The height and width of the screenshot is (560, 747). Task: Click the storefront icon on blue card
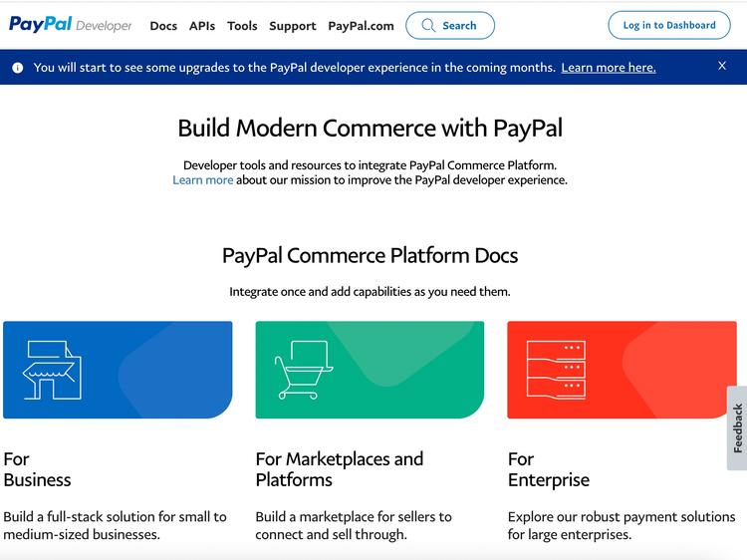tap(53, 370)
